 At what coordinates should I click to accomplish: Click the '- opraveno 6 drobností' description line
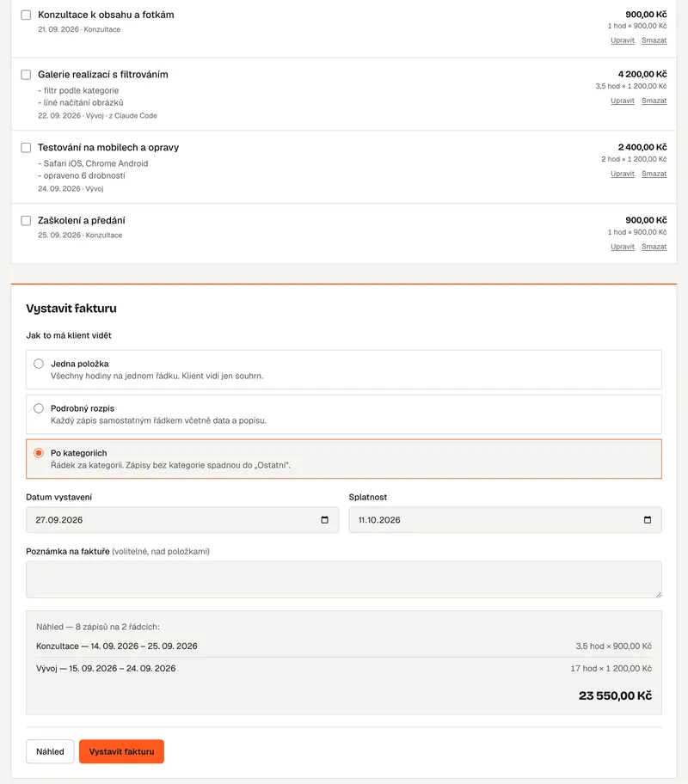[x=82, y=175]
